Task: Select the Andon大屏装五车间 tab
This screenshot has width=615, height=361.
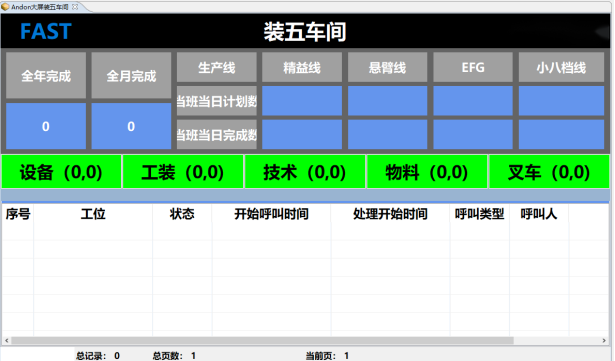Action: [40, 7]
